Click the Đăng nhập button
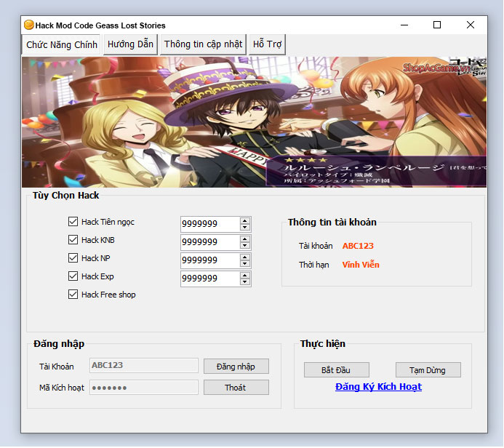The width and height of the screenshot is (504, 448). pos(236,367)
